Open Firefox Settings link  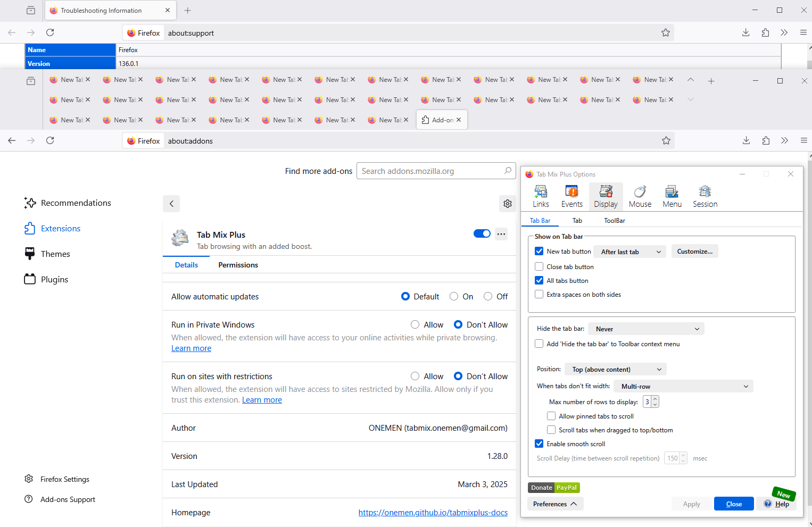pyautogui.click(x=57, y=479)
